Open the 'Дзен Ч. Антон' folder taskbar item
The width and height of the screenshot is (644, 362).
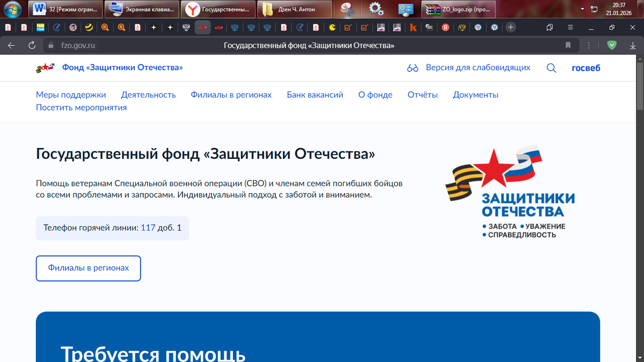295,9
